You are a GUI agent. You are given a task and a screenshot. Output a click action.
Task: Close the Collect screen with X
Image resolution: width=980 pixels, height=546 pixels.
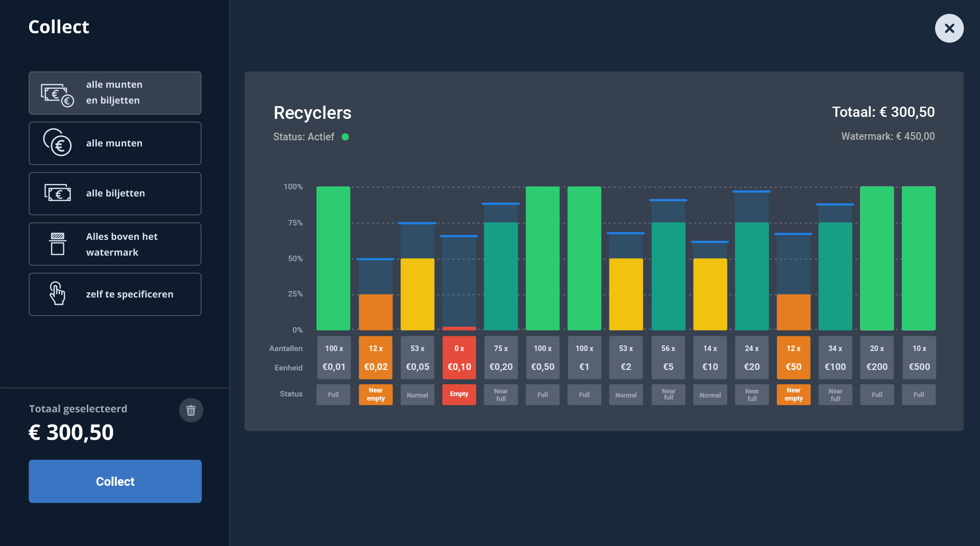pos(949,28)
